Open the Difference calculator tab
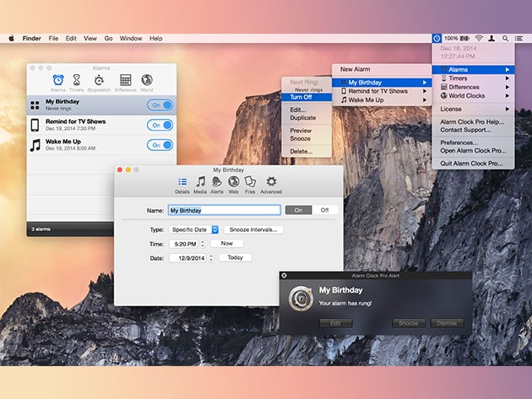This screenshot has height=399, width=532. click(126, 83)
